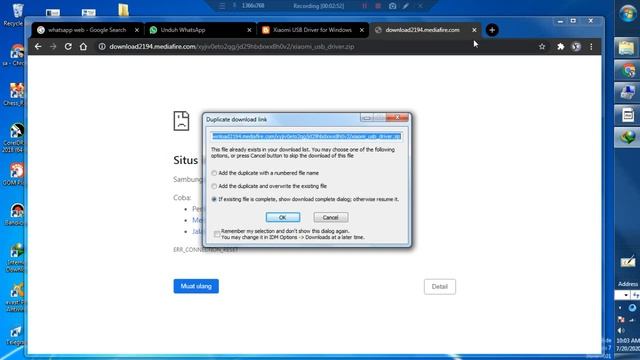Reload the page with the refresh icon
This screenshot has height=360, width=640.
68,47
